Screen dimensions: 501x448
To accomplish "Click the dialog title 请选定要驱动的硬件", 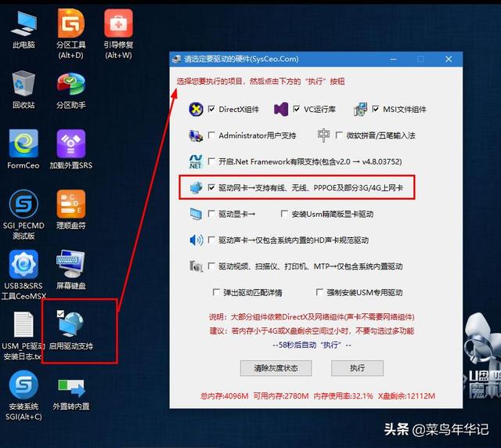I will coord(241,60).
